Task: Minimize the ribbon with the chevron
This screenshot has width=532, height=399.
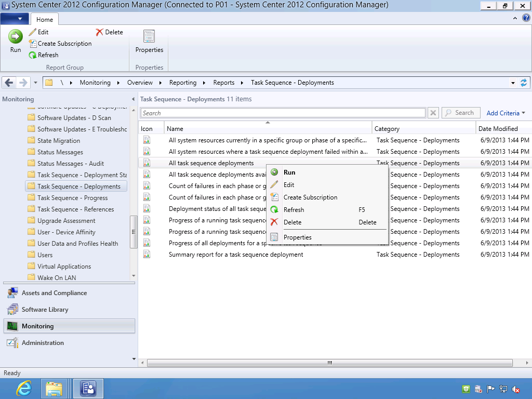Action: 515,18
